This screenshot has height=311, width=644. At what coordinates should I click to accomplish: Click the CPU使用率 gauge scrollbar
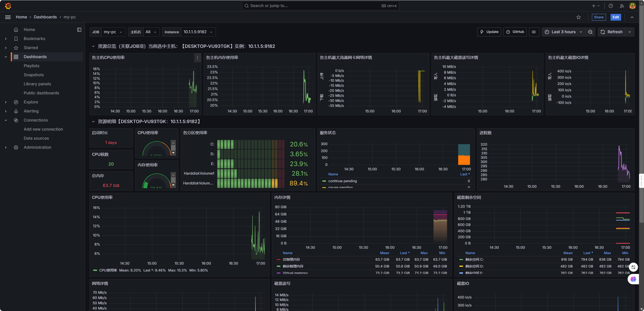point(173,148)
